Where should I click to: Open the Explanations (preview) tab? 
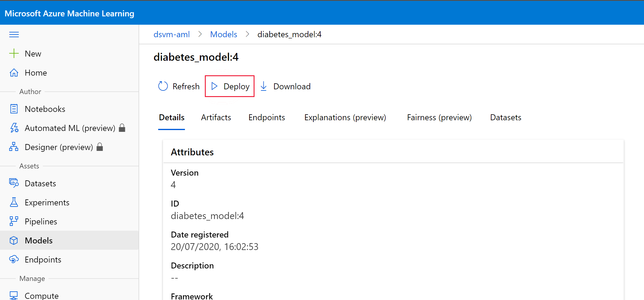coord(345,118)
